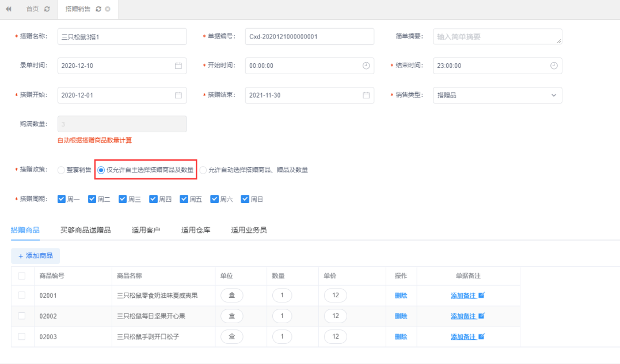Screen dimensions: 620x364
Task: Click the 添加商品 button
Action: point(36,256)
